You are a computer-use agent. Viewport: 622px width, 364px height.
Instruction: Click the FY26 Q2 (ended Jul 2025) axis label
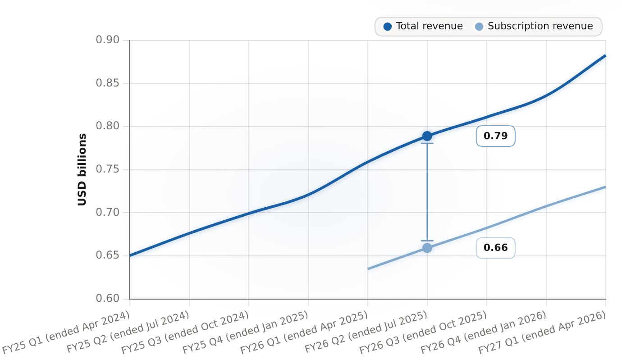[x=366, y=332]
